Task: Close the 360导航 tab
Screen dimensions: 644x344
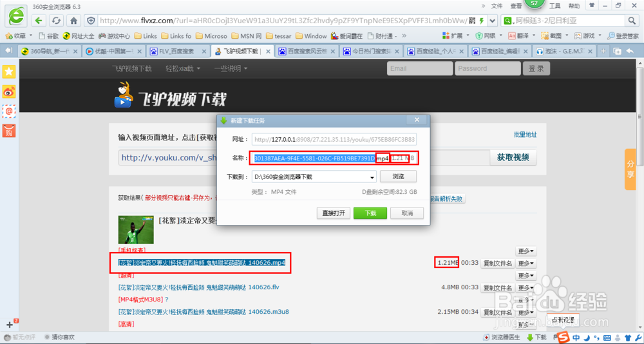Action: click(x=75, y=52)
